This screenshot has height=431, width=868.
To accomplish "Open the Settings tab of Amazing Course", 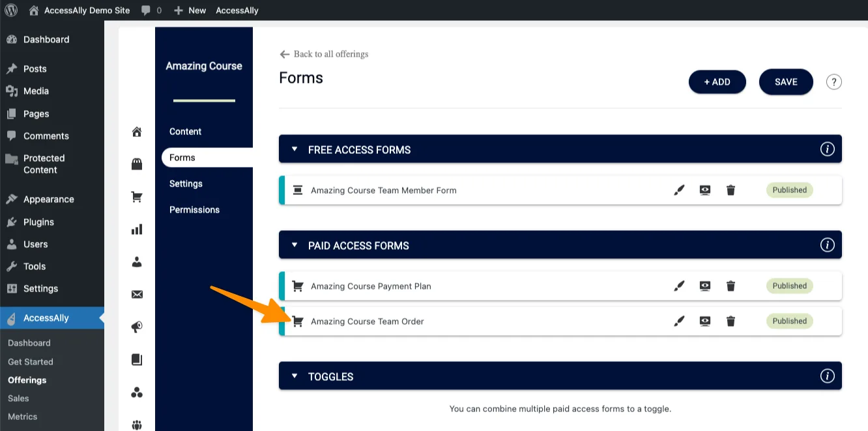I will coord(186,184).
